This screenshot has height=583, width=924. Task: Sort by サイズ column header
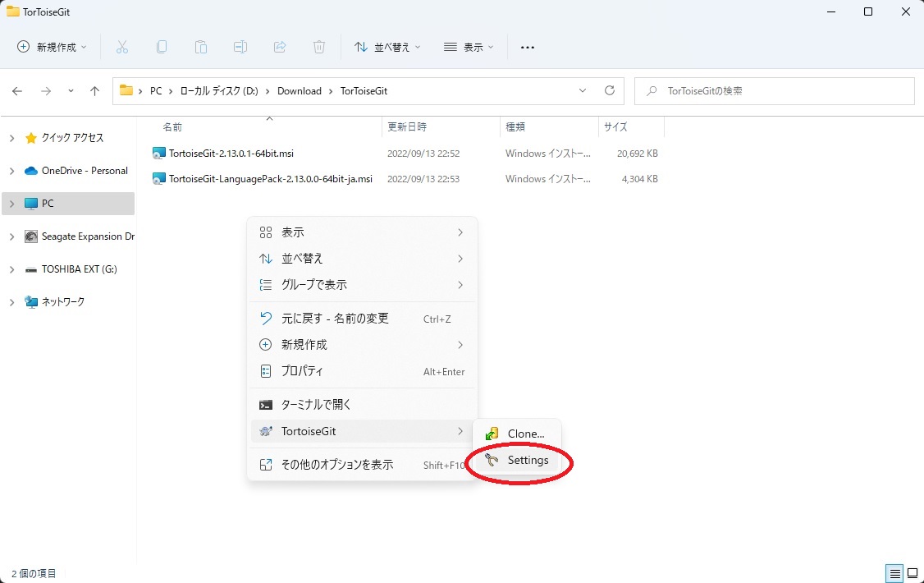pyautogui.click(x=615, y=126)
